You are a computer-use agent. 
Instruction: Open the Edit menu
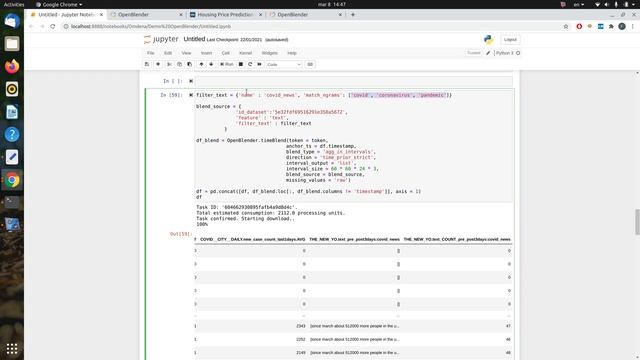point(168,53)
